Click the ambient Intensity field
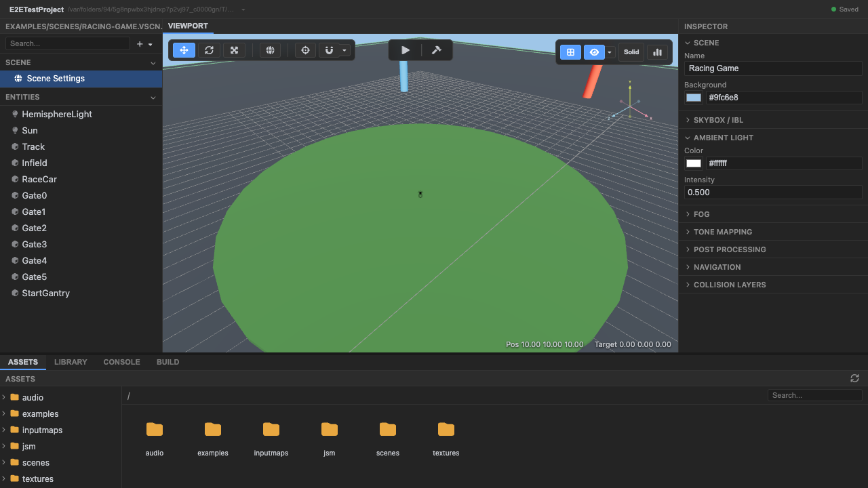Screen dimensions: 868x488 [773, 192]
